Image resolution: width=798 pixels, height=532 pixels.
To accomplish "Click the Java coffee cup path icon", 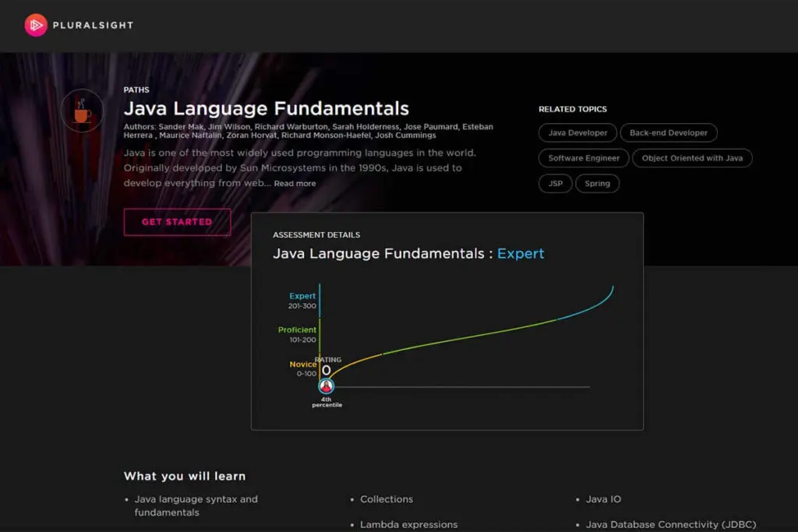I will coord(82,111).
